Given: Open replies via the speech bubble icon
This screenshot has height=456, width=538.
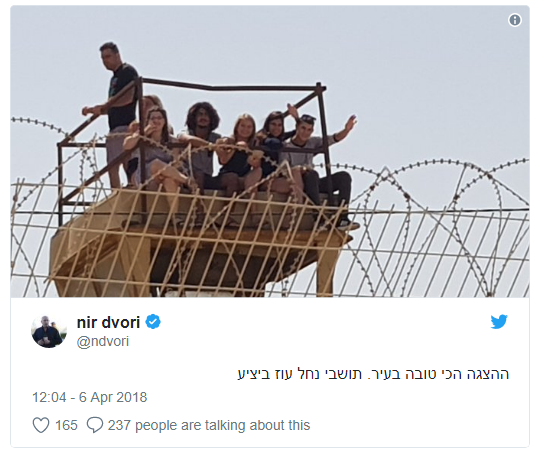Looking at the screenshot, I should 95,425.
